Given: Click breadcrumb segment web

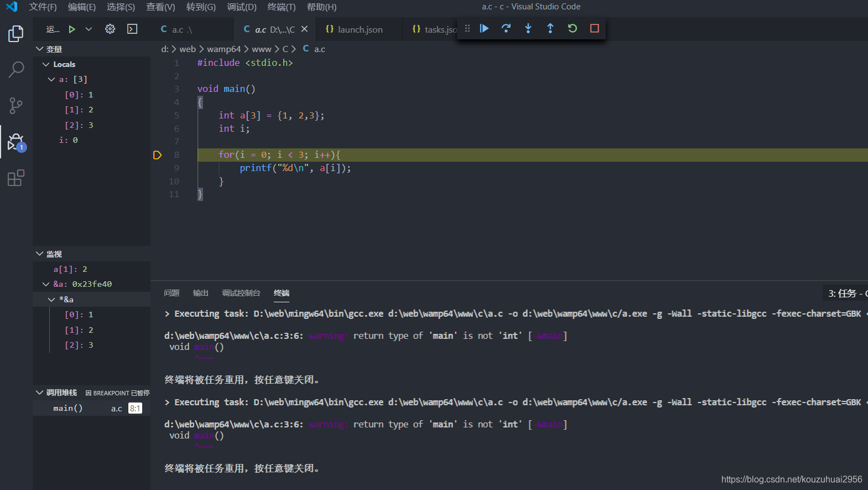Looking at the screenshot, I should pyautogui.click(x=188, y=49).
